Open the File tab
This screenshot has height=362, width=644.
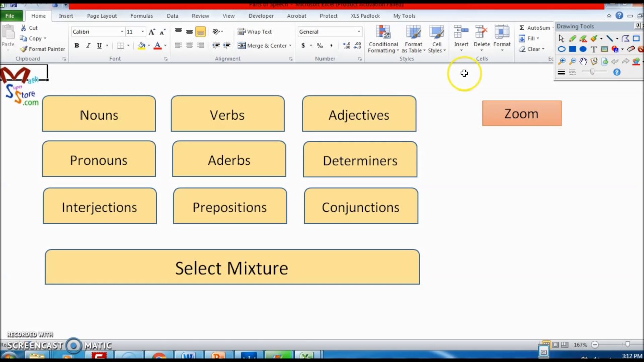[10, 16]
